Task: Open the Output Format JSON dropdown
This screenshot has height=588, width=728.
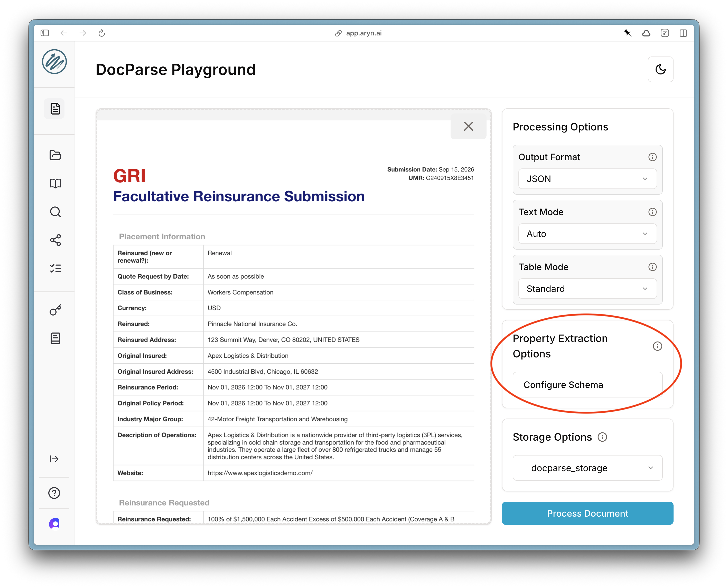Action: 587,179
